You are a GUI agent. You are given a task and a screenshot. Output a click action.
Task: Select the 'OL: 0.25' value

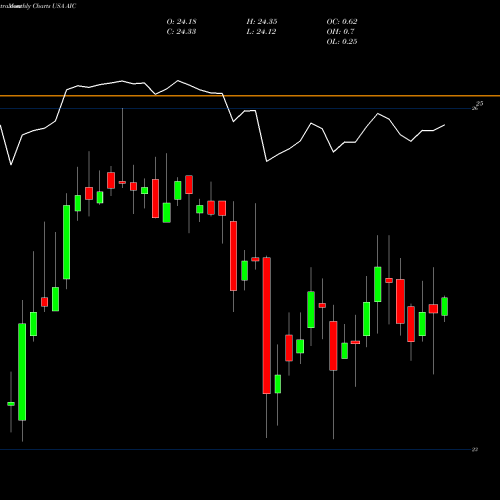pyautogui.click(x=342, y=42)
